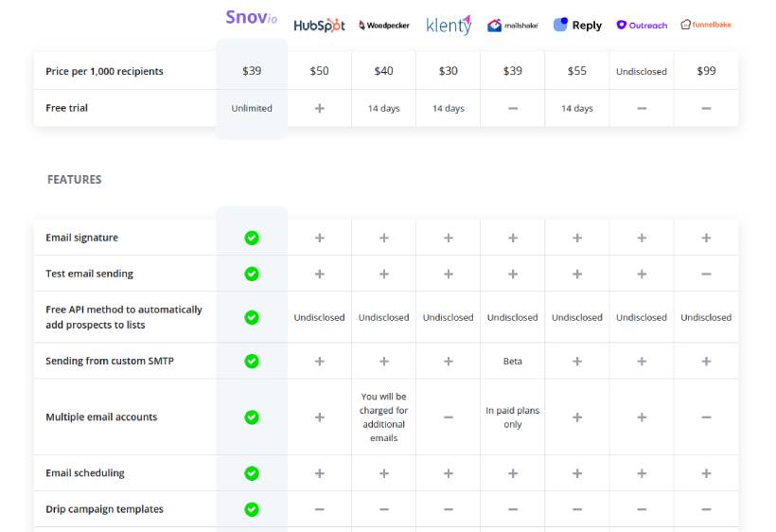Click Mailshake 'Beta' cell in SMTP row
This screenshot has width=776, height=532.
pyautogui.click(x=513, y=362)
